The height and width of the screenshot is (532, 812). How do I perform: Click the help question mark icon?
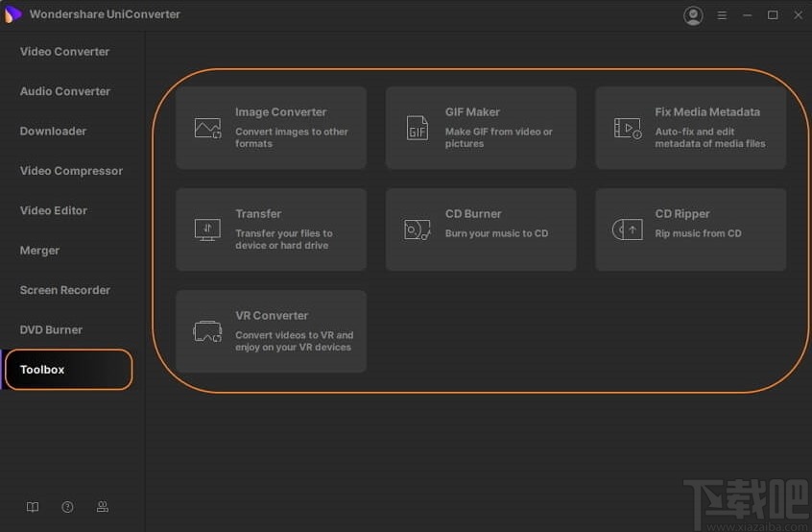click(x=67, y=507)
